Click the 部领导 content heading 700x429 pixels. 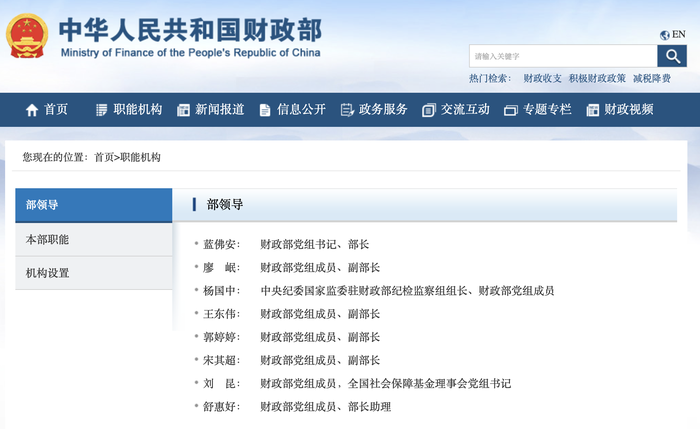[225, 205]
